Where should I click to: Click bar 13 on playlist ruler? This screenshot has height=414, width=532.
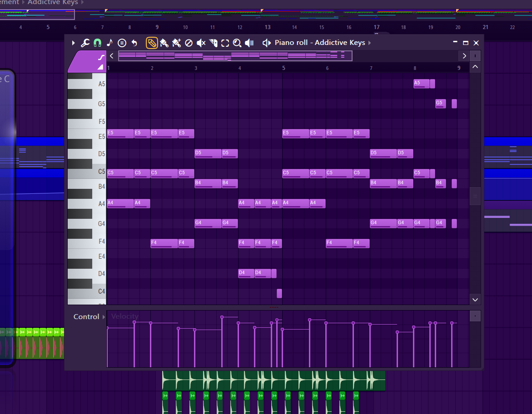click(267, 27)
